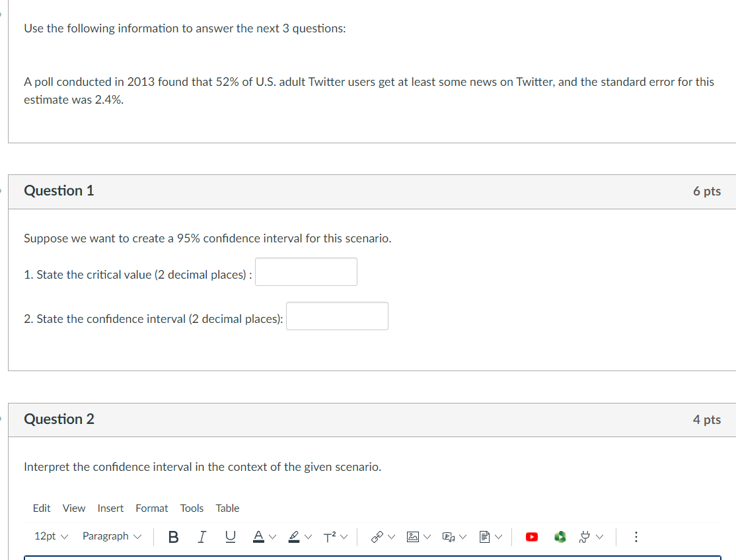The image size is (736, 560).
Task: Open the Tools menu
Action: [x=192, y=508]
